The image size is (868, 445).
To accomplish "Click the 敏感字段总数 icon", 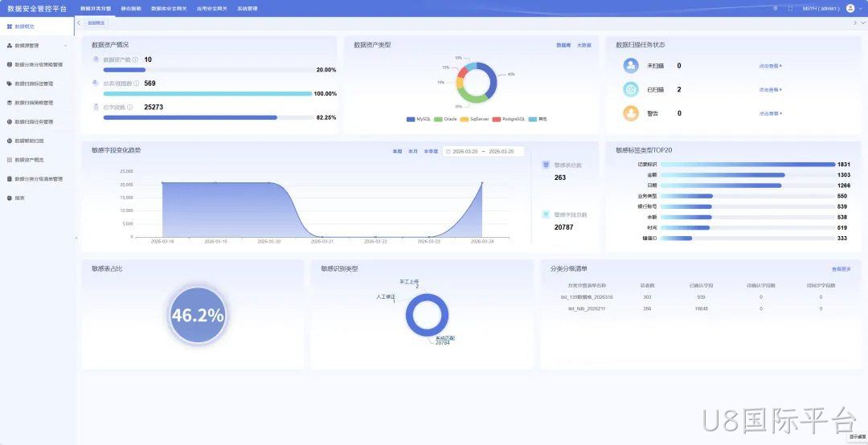I will [545, 214].
